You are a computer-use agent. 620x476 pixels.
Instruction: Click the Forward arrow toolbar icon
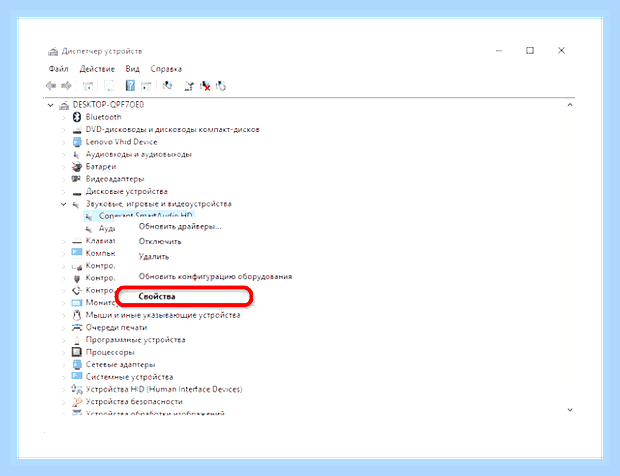click(66, 85)
